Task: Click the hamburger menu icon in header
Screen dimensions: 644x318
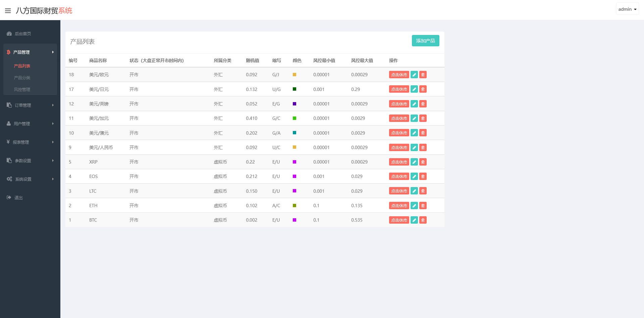Action: 8,11
